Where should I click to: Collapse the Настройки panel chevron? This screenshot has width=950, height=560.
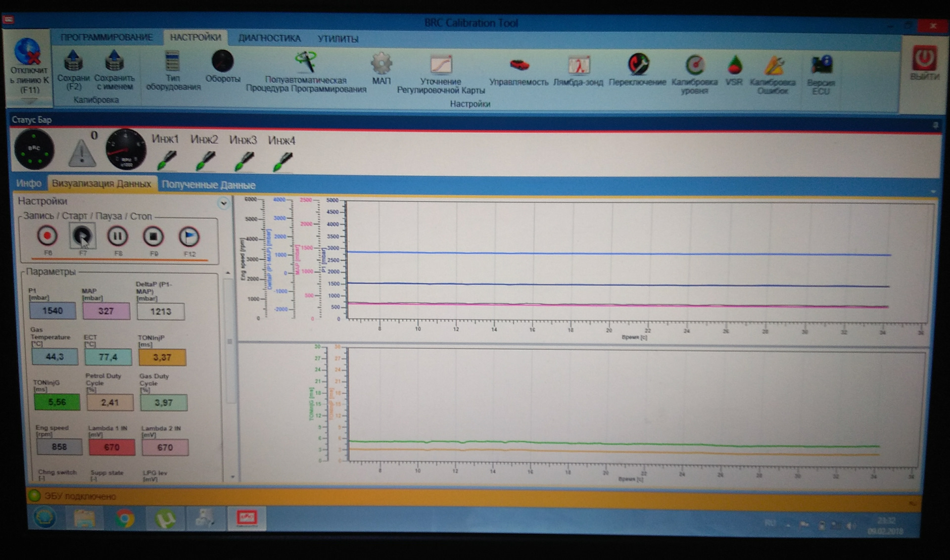click(x=224, y=203)
